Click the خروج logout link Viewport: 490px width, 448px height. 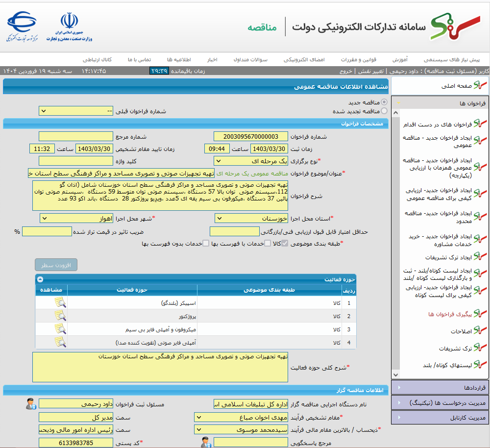point(346,71)
